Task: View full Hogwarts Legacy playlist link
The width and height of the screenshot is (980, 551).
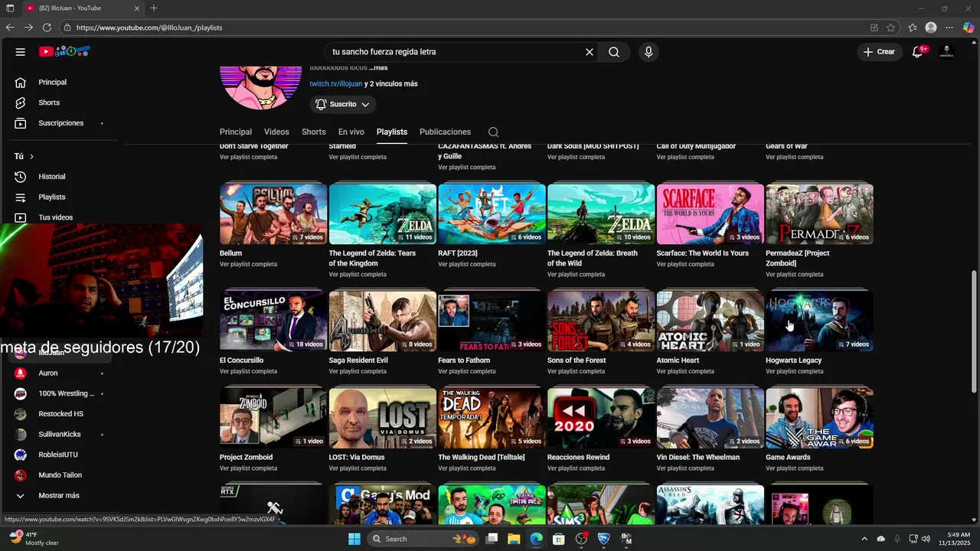Action: [794, 371]
